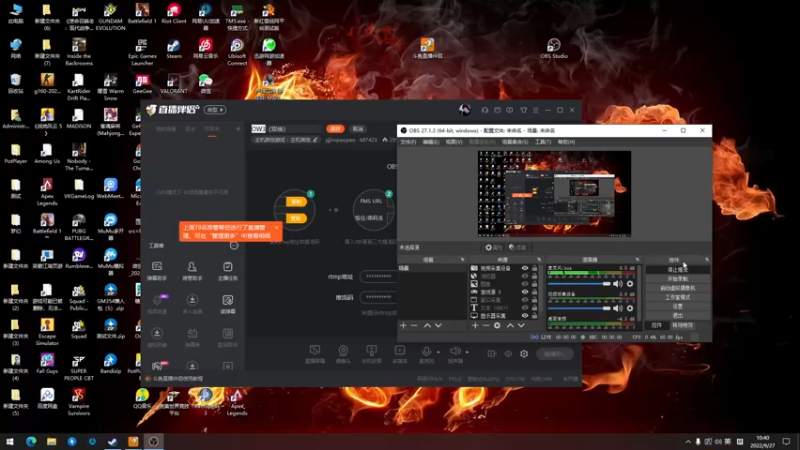The width and height of the screenshot is (800, 450).
Task: Pop out the Controls dock panel
Action: pyautogui.click(x=707, y=260)
